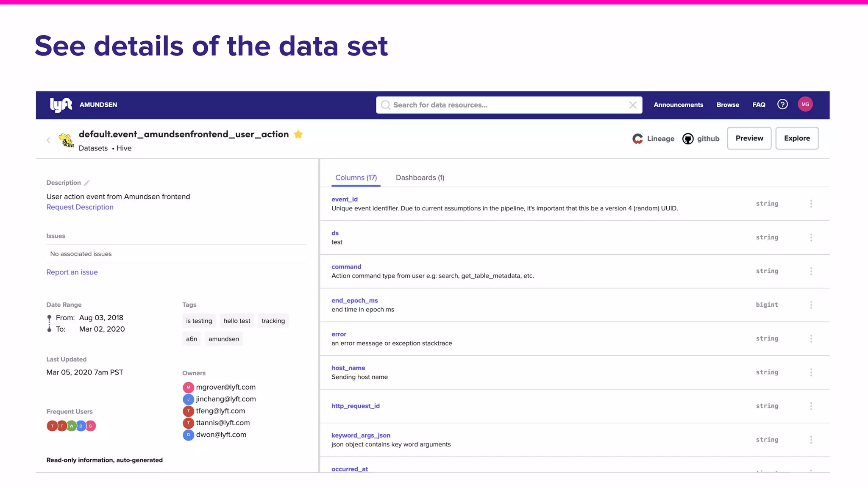Click owner ttannis@lyft.com
Viewport: 868px width, 488px height.
pyautogui.click(x=223, y=423)
